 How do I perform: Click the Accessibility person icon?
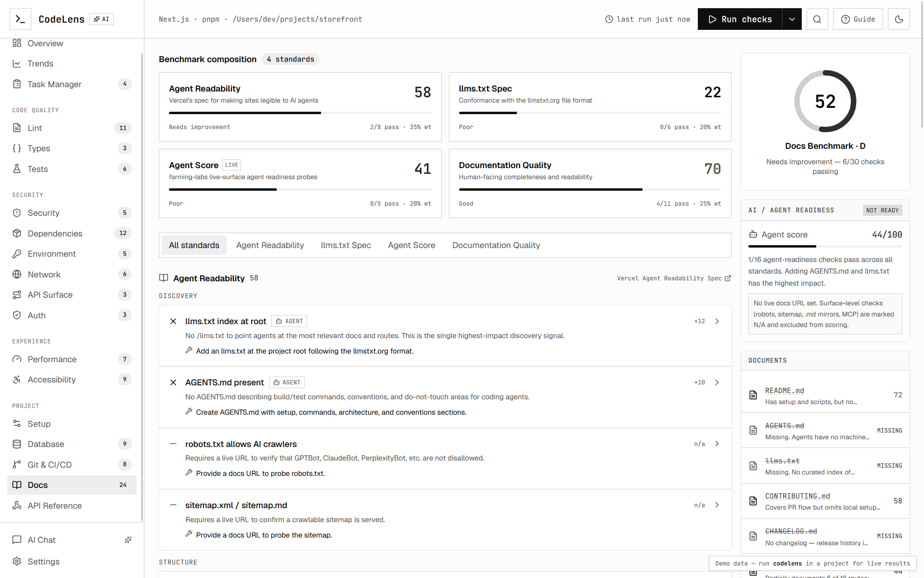(x=17, y=380)
